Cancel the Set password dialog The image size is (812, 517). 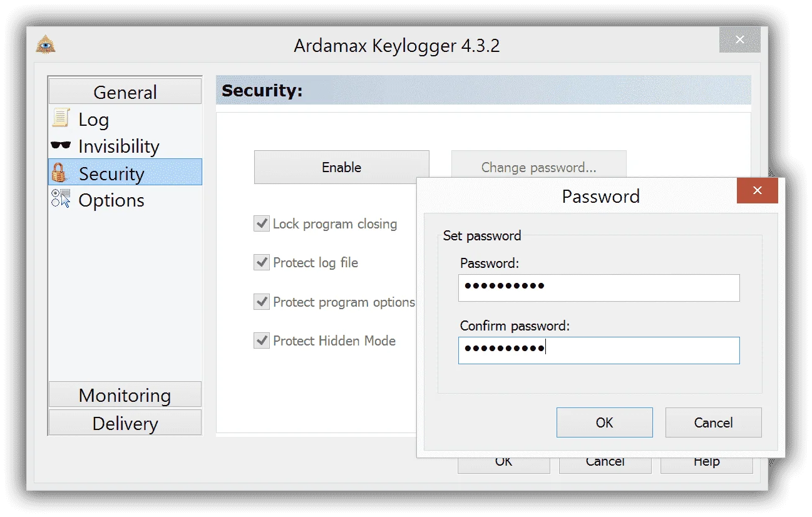tap(713, 422)
